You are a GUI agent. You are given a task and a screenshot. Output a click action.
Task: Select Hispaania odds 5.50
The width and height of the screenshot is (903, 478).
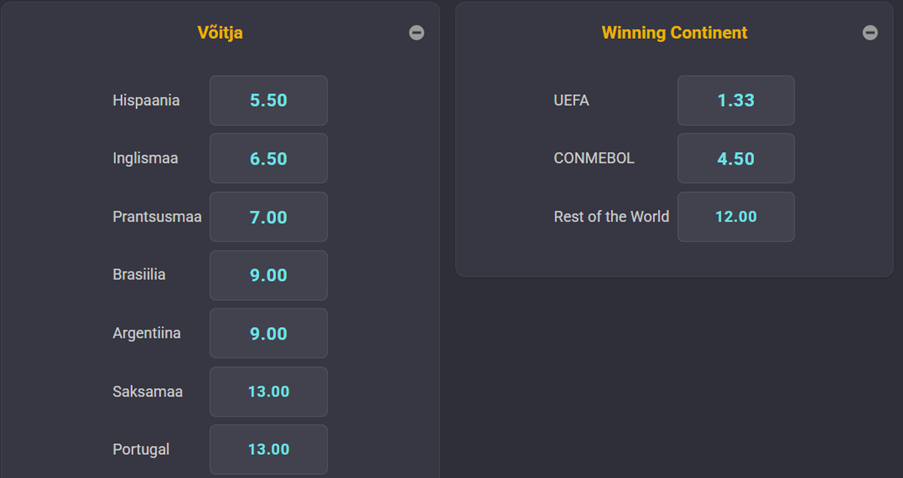(x=268, y=101)
